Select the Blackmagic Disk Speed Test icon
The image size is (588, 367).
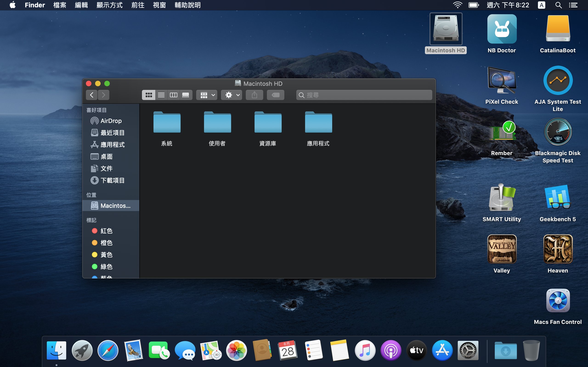(x=558, y=132)
